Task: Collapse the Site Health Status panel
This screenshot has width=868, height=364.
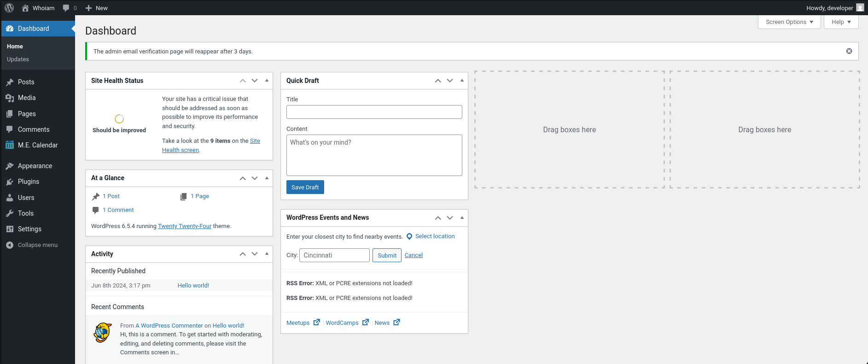Action: [x=267, y=81]
